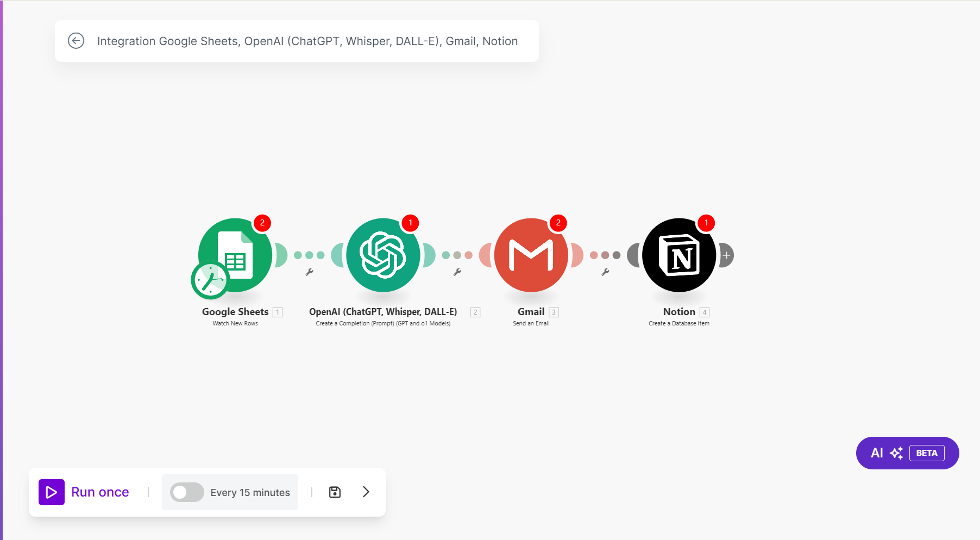Click the dotted connector after Gmail
The width and height of the screenshot is (980, 540).
[605, 255]
